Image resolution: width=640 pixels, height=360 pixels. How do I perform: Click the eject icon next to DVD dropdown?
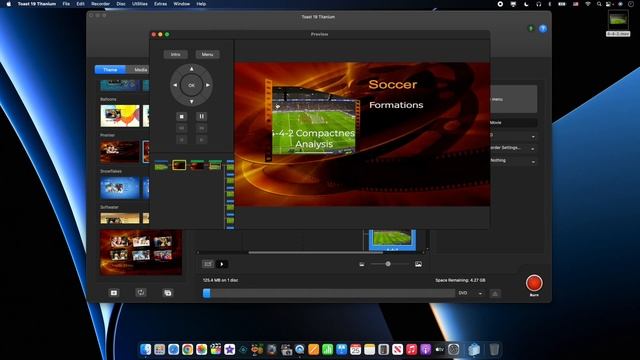[x=495, y=293]
